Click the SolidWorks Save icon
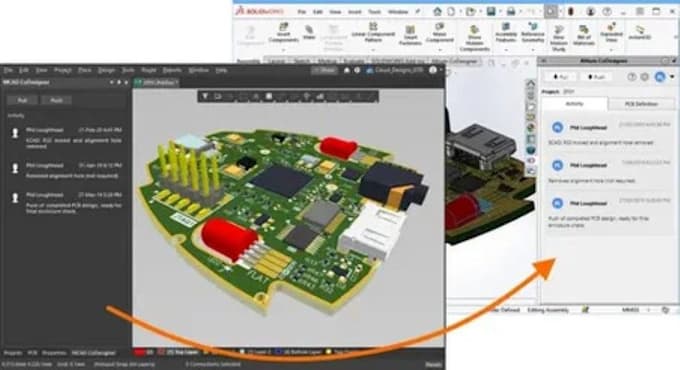This screenshot has height=370, width=680. point(491,12)
